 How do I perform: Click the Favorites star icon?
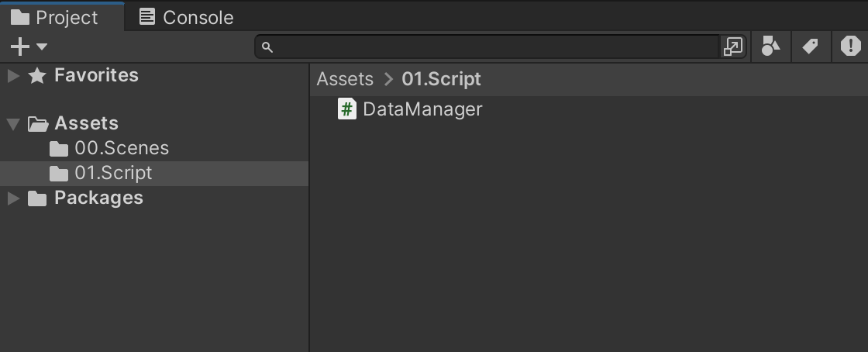click(37, 75)
